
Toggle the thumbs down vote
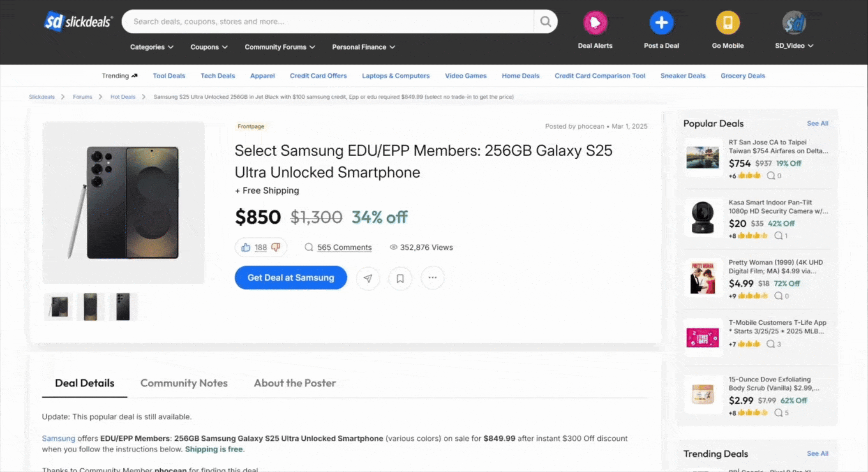(x=276, y=247)
